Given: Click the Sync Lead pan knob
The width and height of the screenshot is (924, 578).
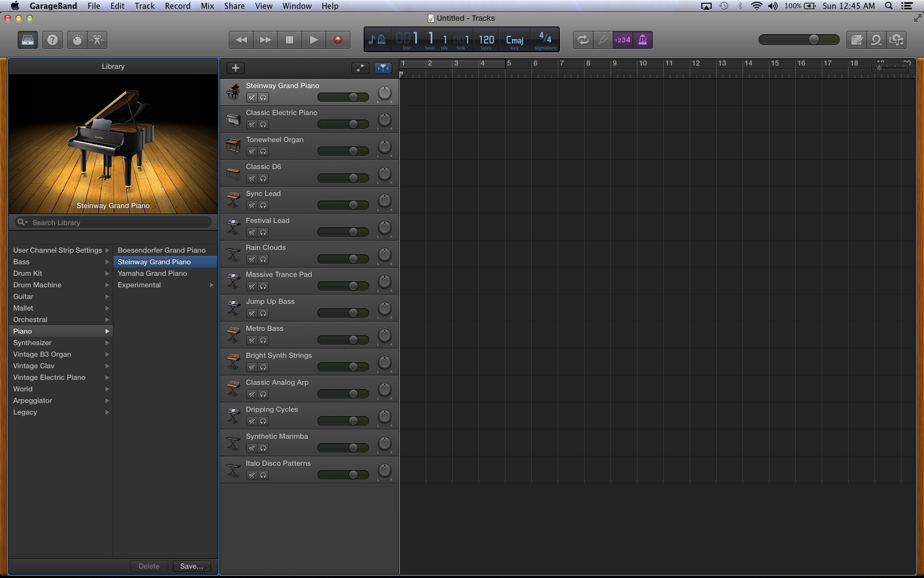Looking at the screenshot, I should click(x=384, y=201).
